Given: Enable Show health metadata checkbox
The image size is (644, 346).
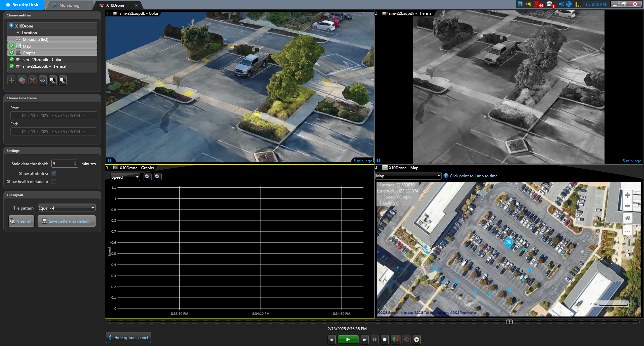Looking at the screenshot, I should coord(54,182).
